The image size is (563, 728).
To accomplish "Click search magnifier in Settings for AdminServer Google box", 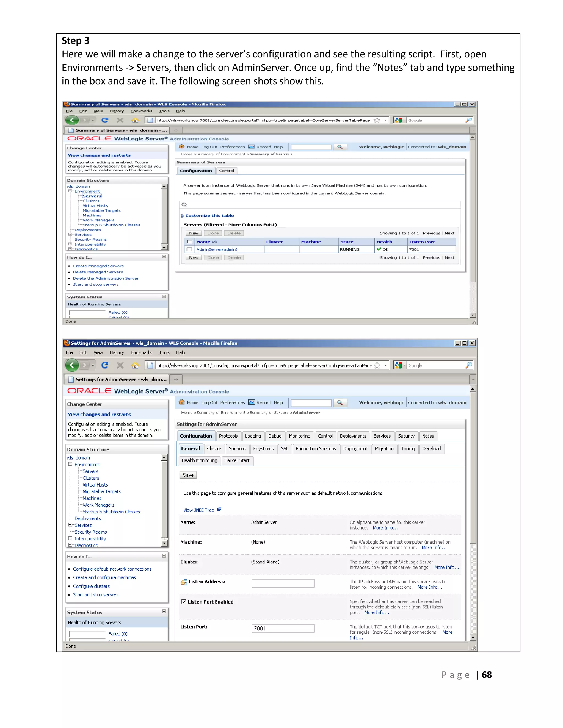I will tap(469, 365).
